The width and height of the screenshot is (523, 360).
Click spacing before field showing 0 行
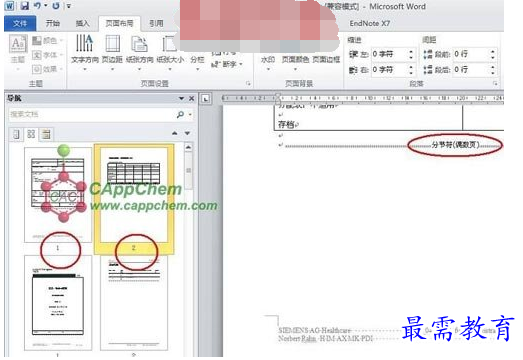click(470, 54)
